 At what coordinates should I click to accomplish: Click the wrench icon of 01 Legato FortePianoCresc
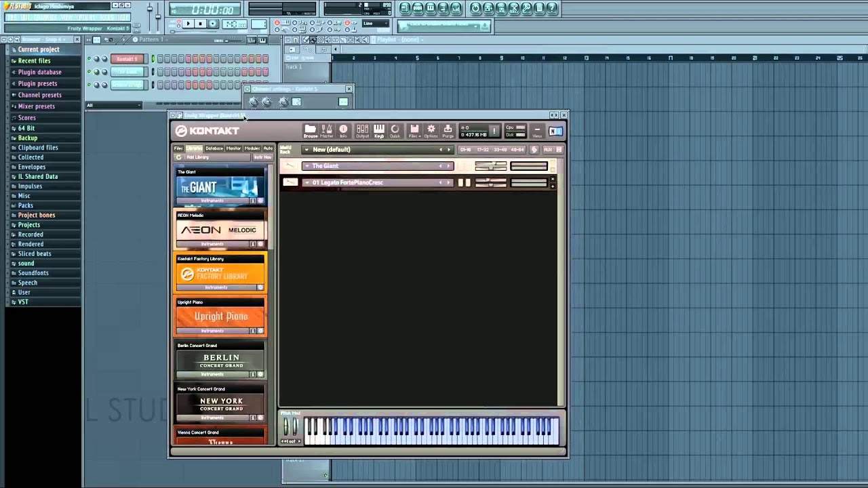(290, 182)
